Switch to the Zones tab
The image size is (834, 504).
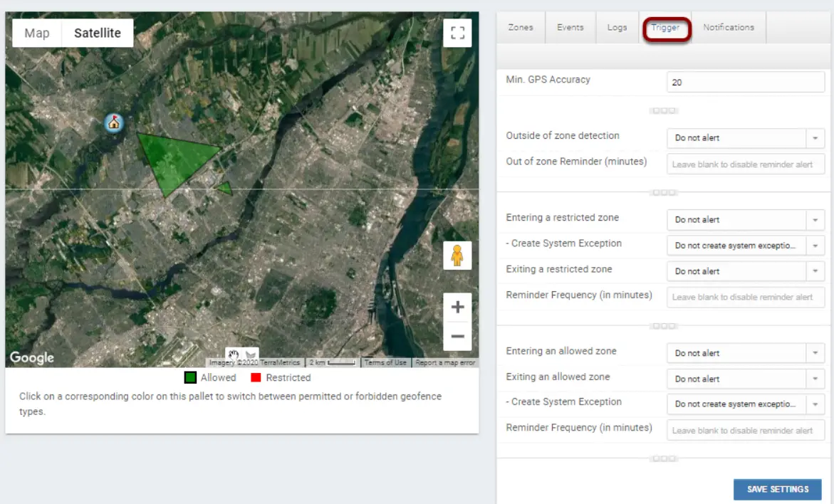[520, 27]
